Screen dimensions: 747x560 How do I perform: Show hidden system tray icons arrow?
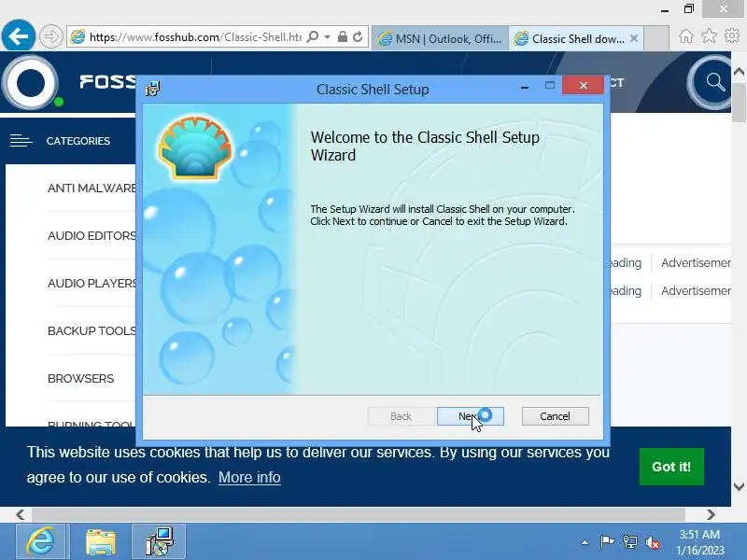point(585,542)
